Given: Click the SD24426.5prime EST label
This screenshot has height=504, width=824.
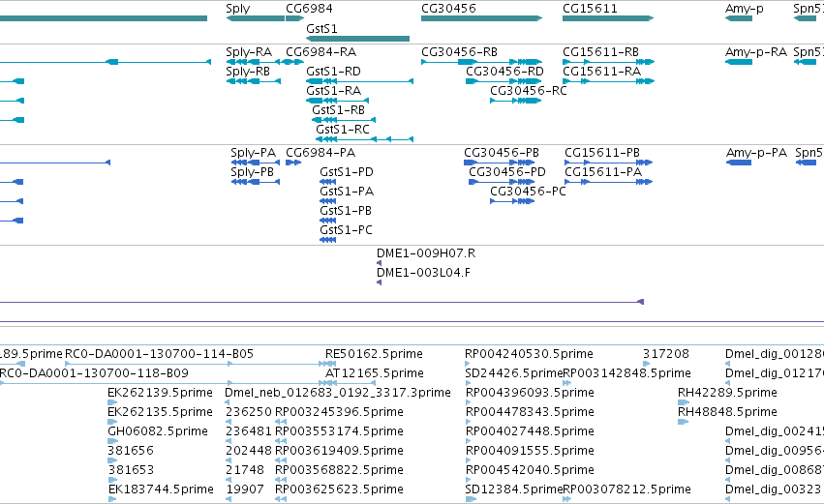Looking at the screenshot, I should click(x=513, y=373).
